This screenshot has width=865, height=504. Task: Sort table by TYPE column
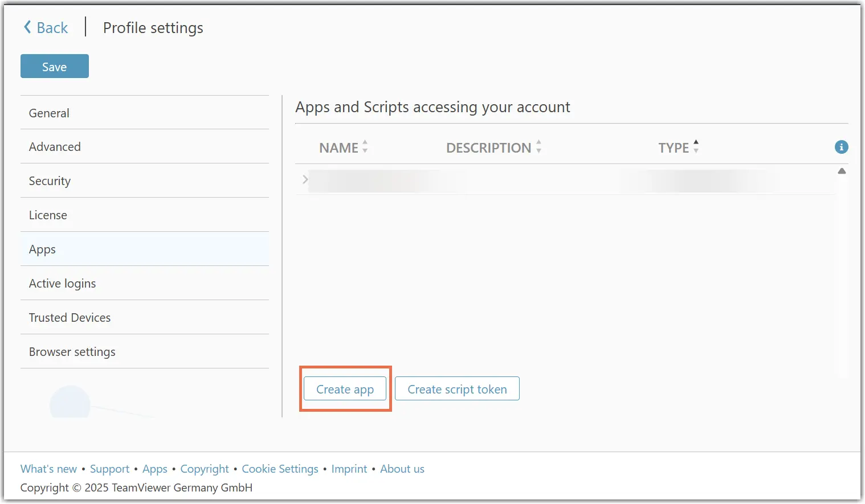coord(678,147)
